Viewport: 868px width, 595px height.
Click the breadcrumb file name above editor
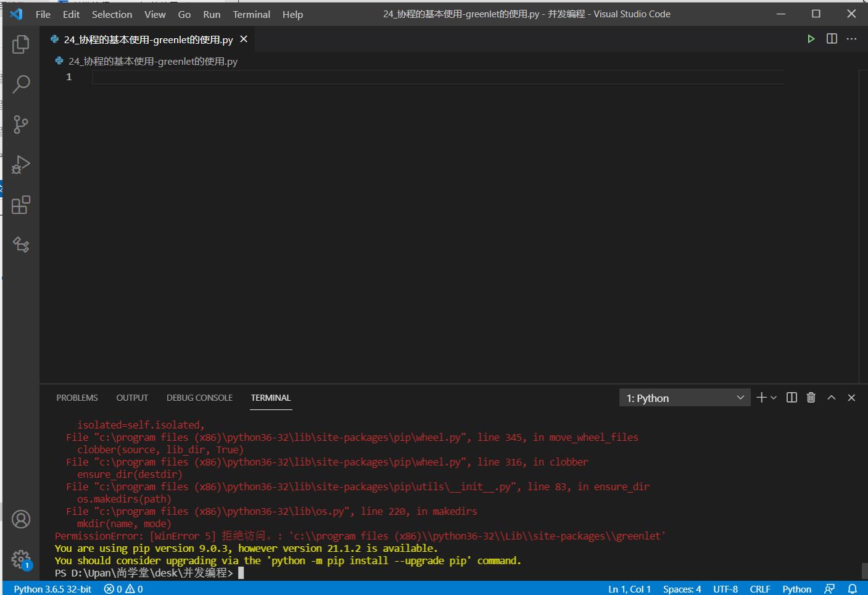(x=152, y=61)
